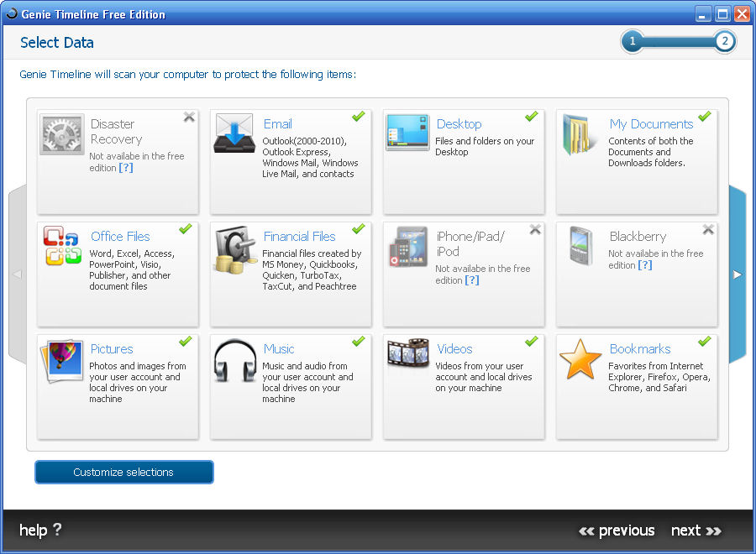756x554 pixels.
Task: Click the Disaster Recovery gear icon
Action: tap(61, 134)
